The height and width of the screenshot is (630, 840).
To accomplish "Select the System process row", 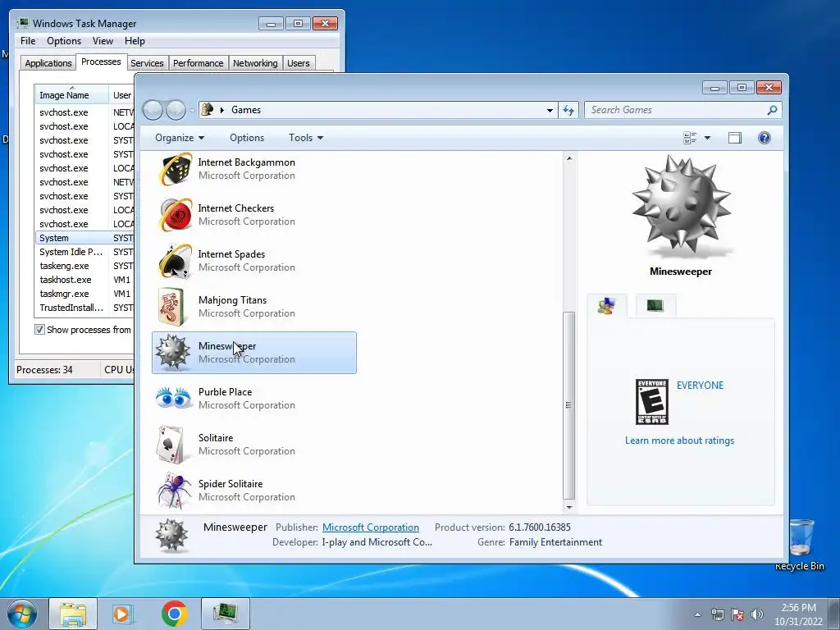I will click(84, 238).
